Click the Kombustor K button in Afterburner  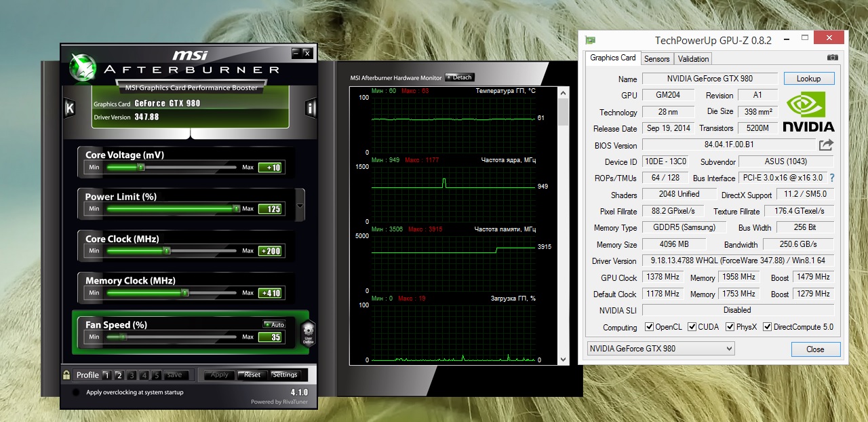(x=69, y=108)
